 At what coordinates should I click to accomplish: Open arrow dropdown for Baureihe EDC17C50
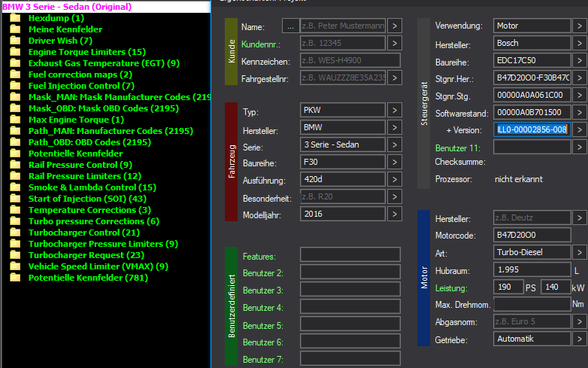[x=580, y=60]
